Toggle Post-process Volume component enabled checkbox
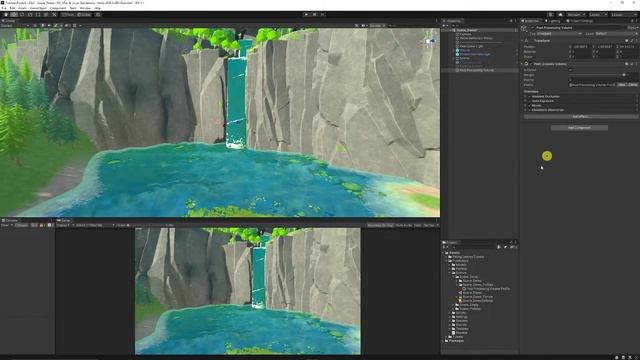 coord(531,64)
